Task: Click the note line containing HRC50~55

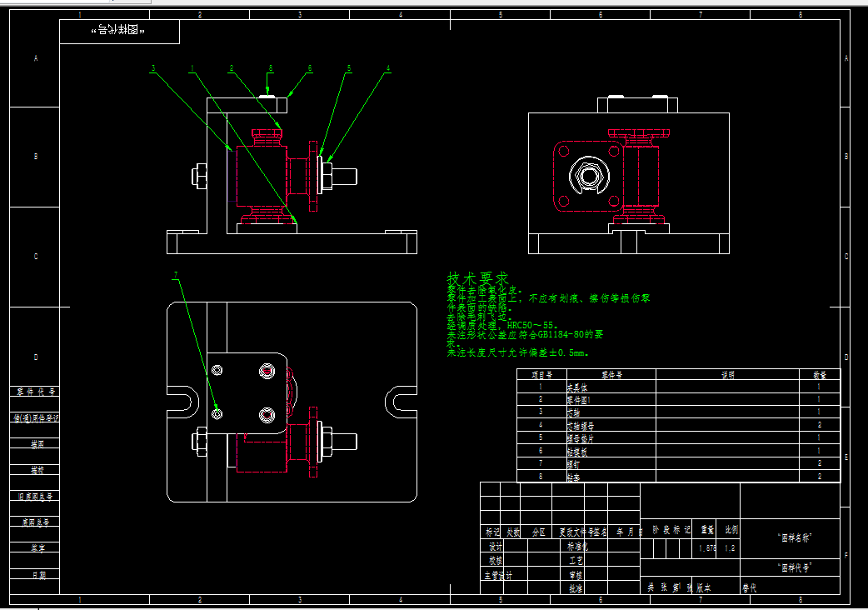Action: click(502, 326)
